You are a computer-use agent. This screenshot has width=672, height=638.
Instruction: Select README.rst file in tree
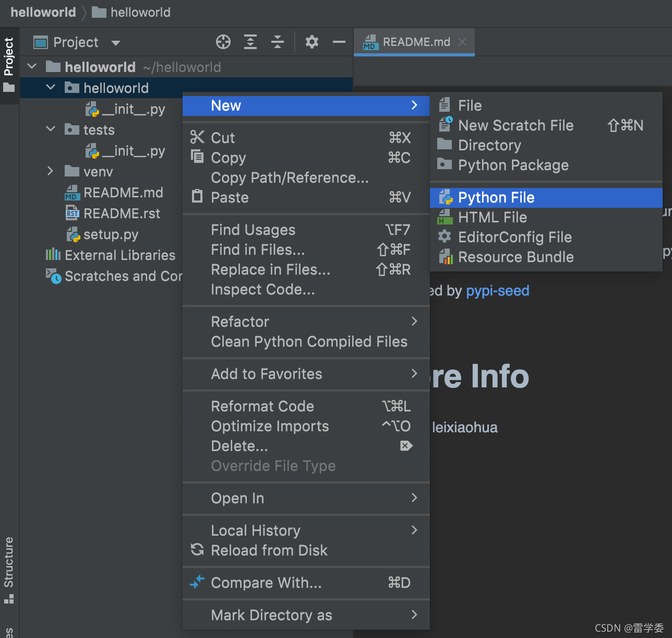click(113, 214)
